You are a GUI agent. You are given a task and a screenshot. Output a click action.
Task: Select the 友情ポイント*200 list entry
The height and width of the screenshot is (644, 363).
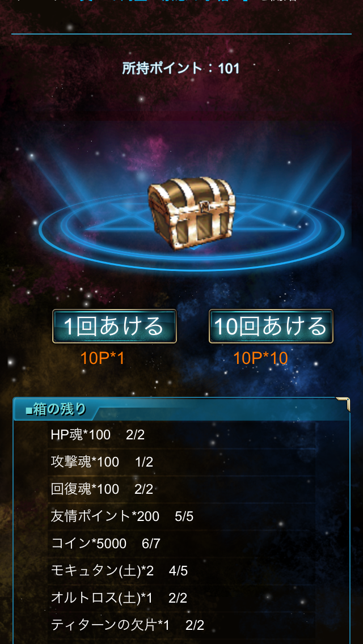(x=181, y=516)
